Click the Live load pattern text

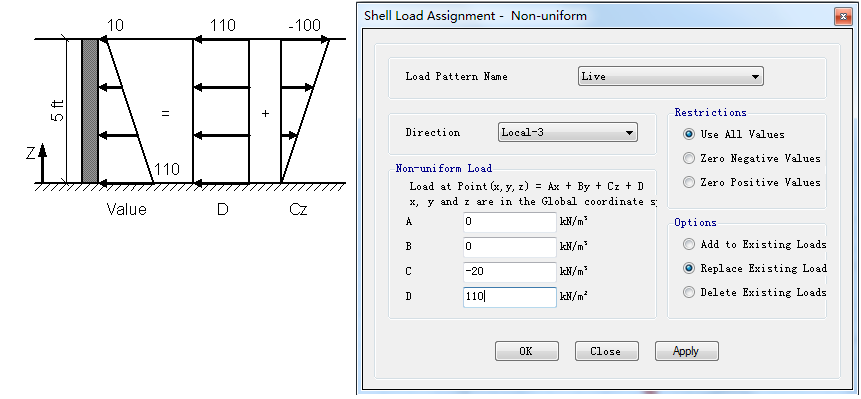(x=593, y=77)
